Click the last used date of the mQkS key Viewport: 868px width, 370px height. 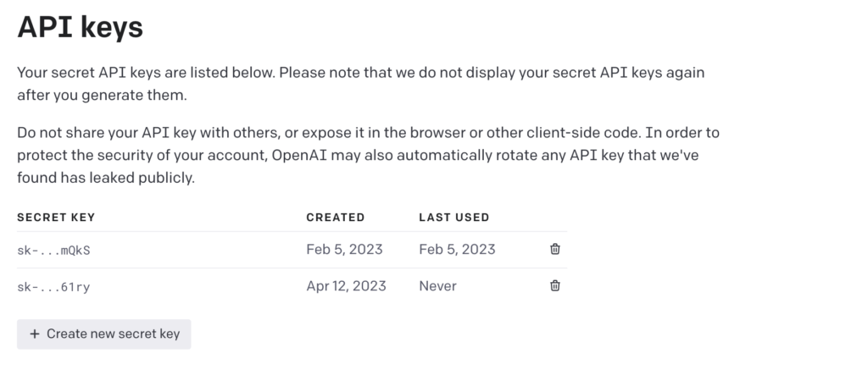tap(457, 250)
